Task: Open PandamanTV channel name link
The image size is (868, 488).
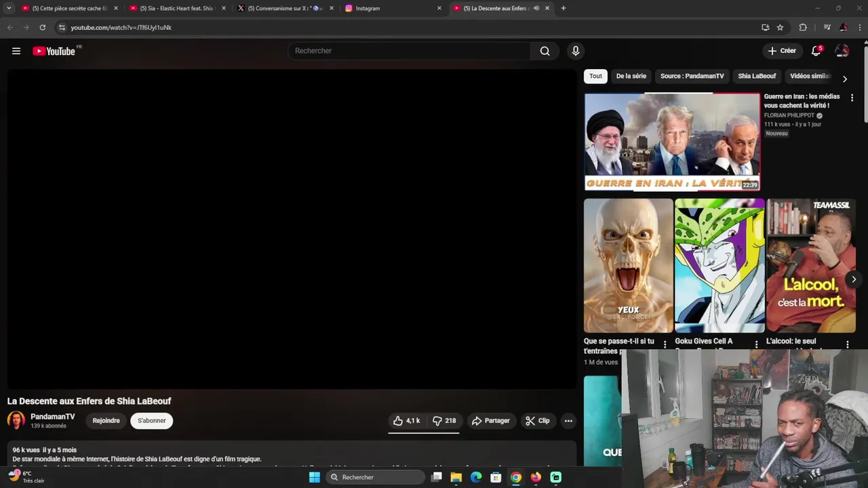Action: [53, 417]
